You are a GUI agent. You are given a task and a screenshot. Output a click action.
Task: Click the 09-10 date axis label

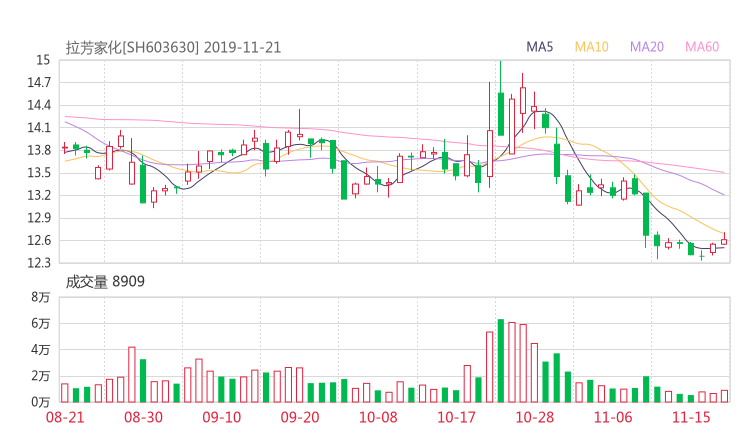(x=222, y=417)
